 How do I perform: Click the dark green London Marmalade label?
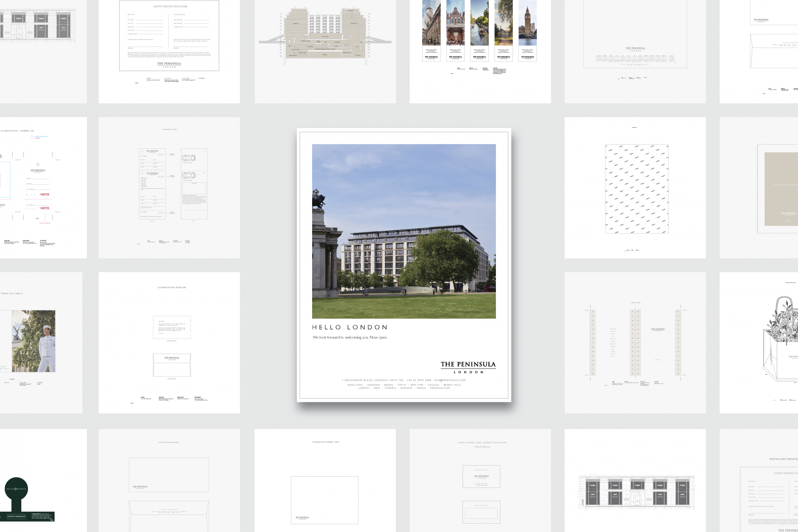coord(27,500)
